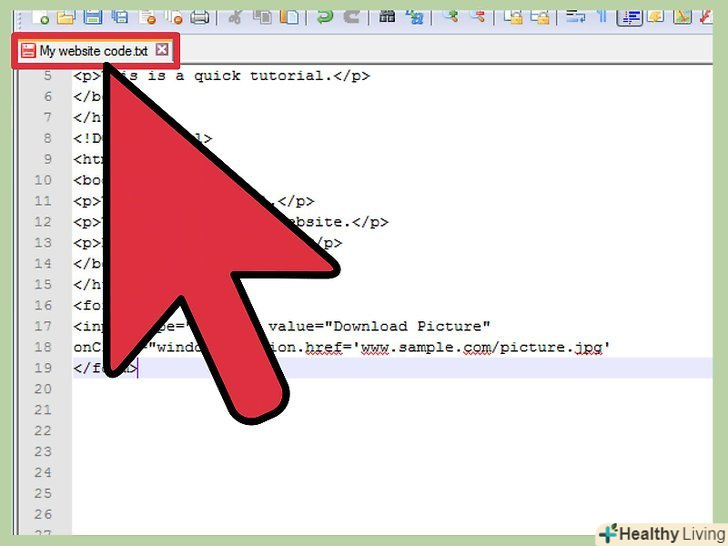Select the 'My website code.txt' tab
Screen dimensions: 728x546
click(93, 51)
